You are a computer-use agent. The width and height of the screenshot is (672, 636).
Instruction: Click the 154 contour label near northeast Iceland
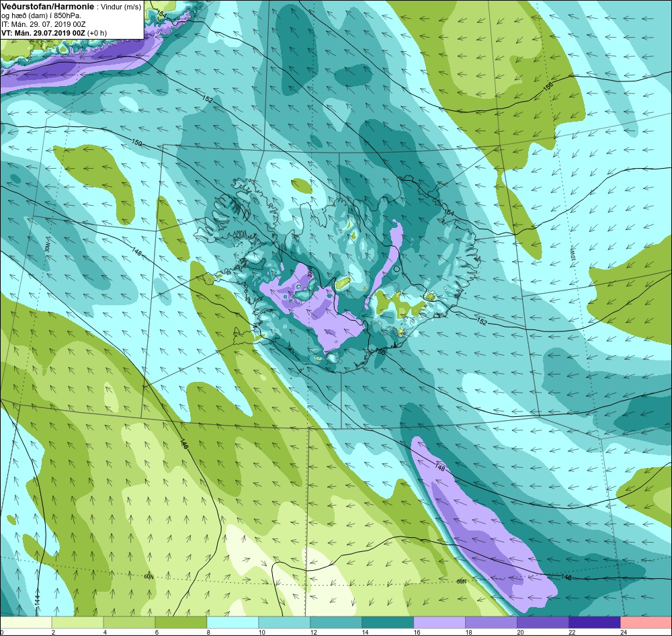449,211
